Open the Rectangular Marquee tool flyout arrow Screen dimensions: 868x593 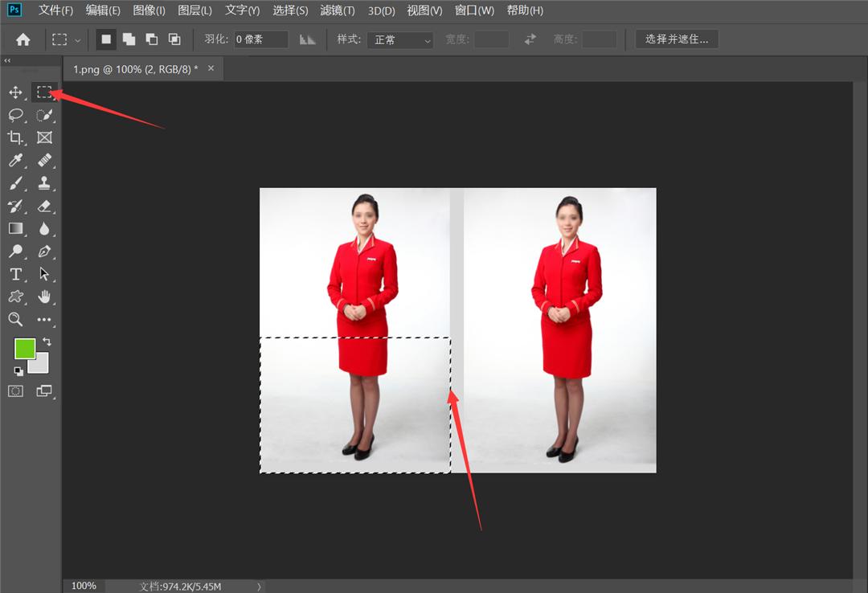pyautogui.click(x=77, y=39)
